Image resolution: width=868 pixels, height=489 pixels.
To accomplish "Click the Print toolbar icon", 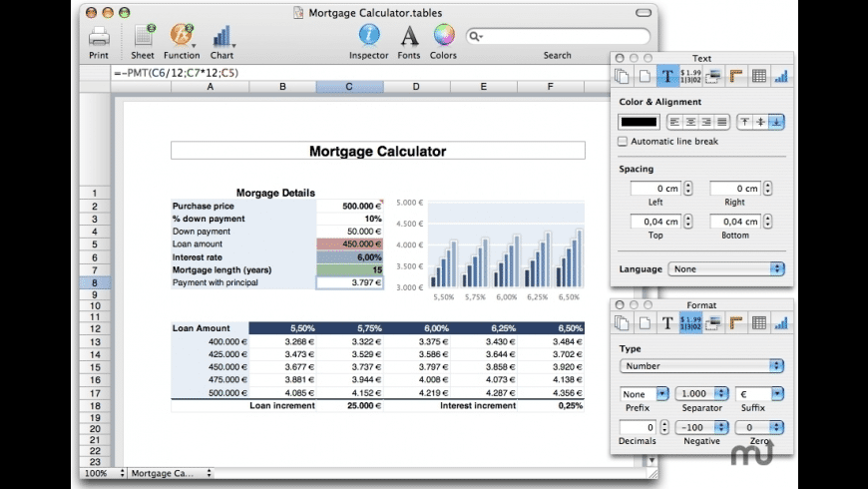I will click(99, 37).
